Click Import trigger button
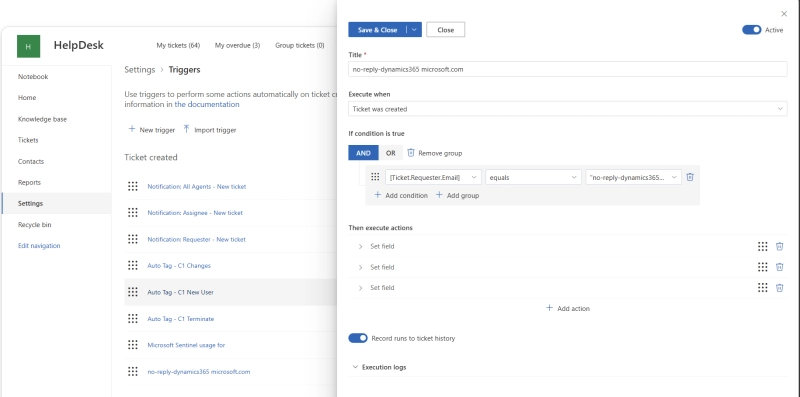Screen dimensions: 800x397 click(x=210, y=130)
